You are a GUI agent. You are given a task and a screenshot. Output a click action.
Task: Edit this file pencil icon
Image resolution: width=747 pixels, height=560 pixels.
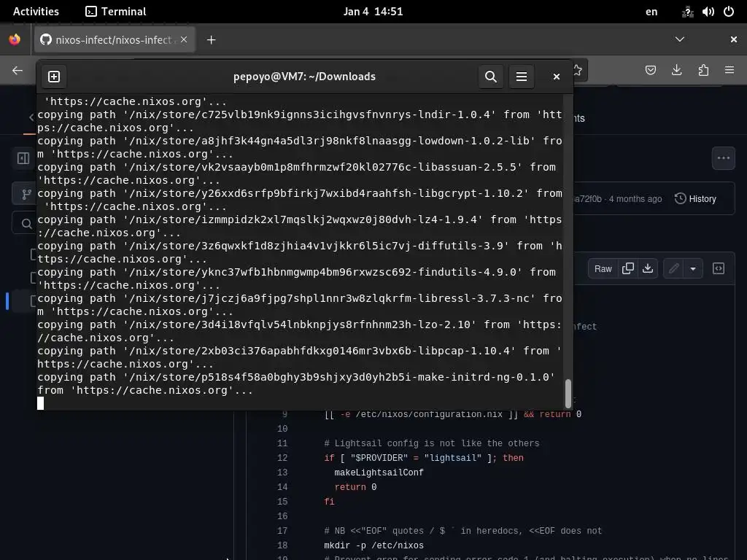click(x=673, y=269)
